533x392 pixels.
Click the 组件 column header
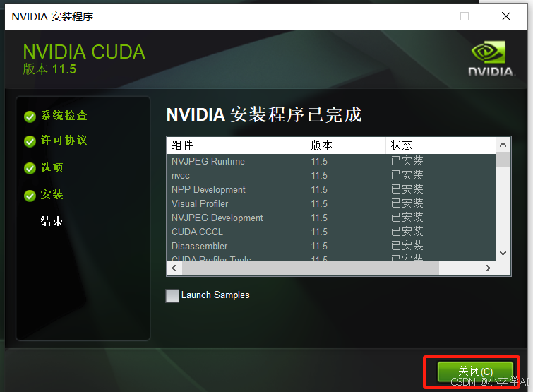click(x=236, y=145)
